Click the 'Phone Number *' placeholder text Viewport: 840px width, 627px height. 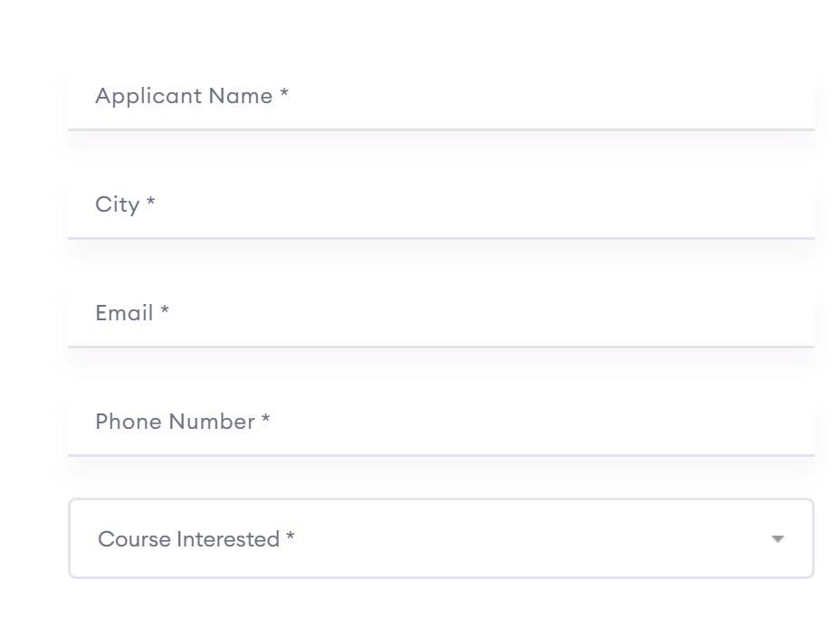point(175,422)
